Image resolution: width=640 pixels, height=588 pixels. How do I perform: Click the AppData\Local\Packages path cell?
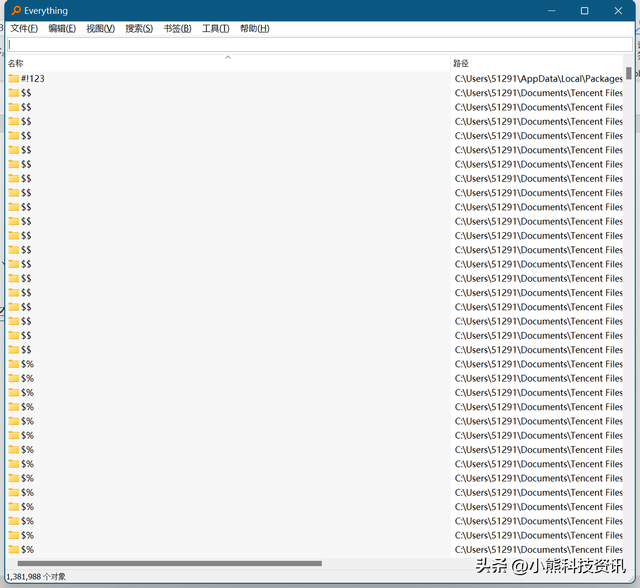539,79
